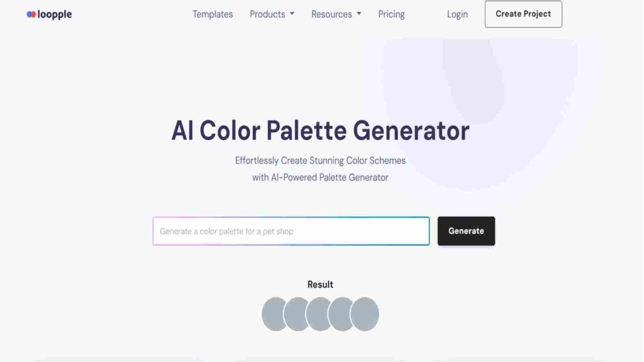Image resolution: width=644 pixels, height=362 pixels.
Task: Click the first color result circle
Action: point(275,314)
